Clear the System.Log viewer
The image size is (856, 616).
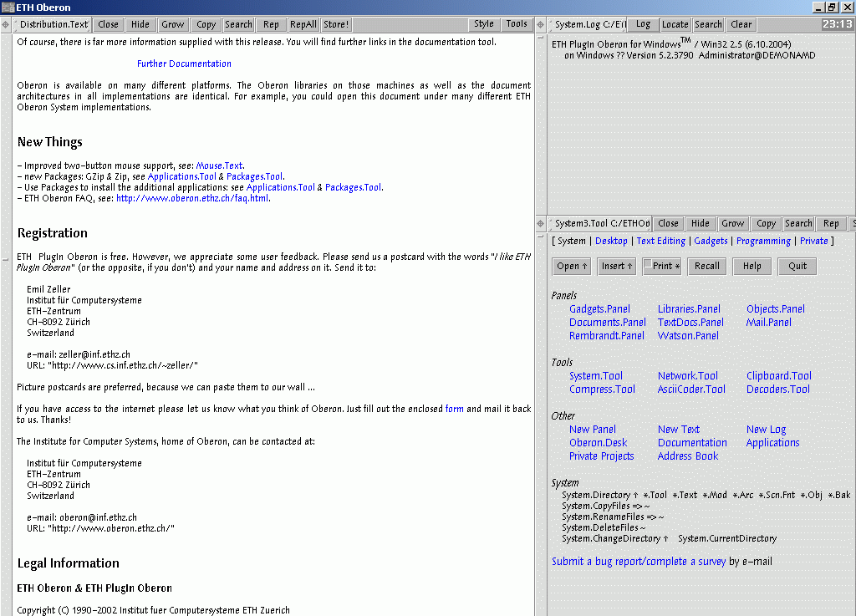741,24
